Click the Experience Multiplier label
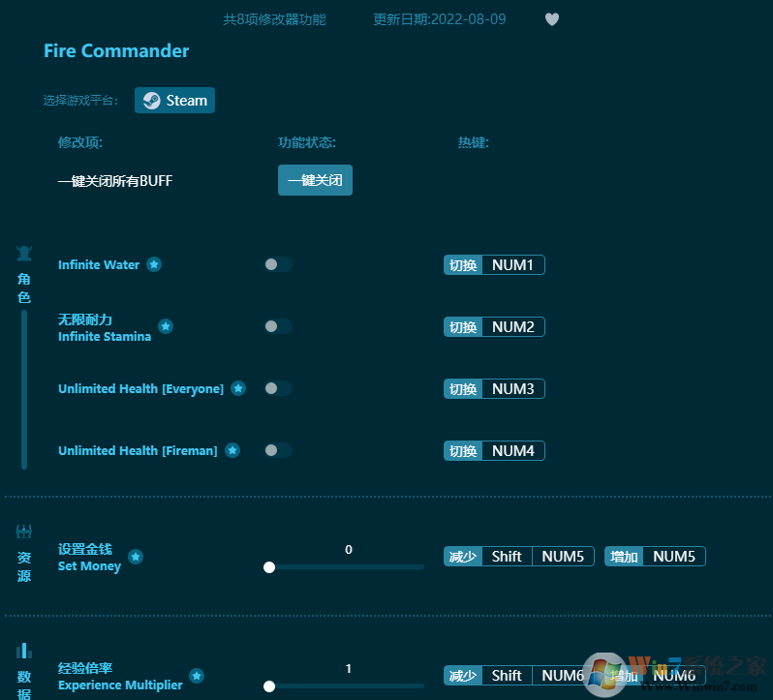The image size is (773, 700). click(x=120, y=685)
